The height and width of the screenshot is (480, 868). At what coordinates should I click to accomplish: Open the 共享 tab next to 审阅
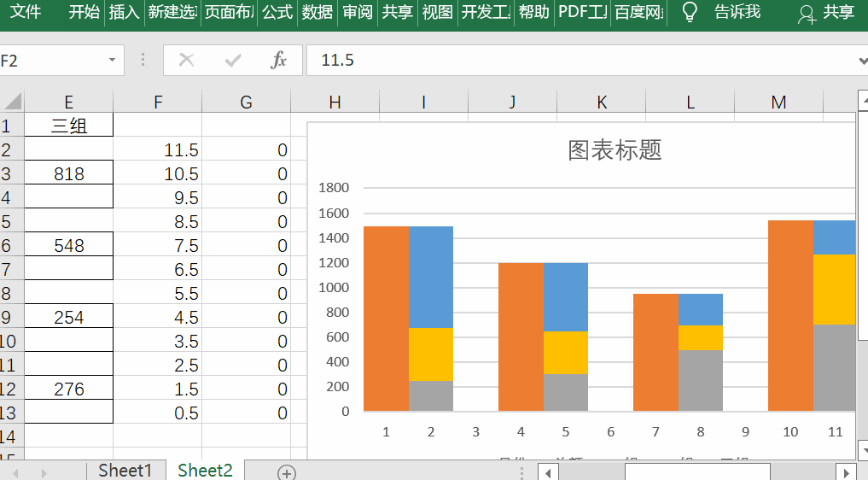tap(398, 12)
